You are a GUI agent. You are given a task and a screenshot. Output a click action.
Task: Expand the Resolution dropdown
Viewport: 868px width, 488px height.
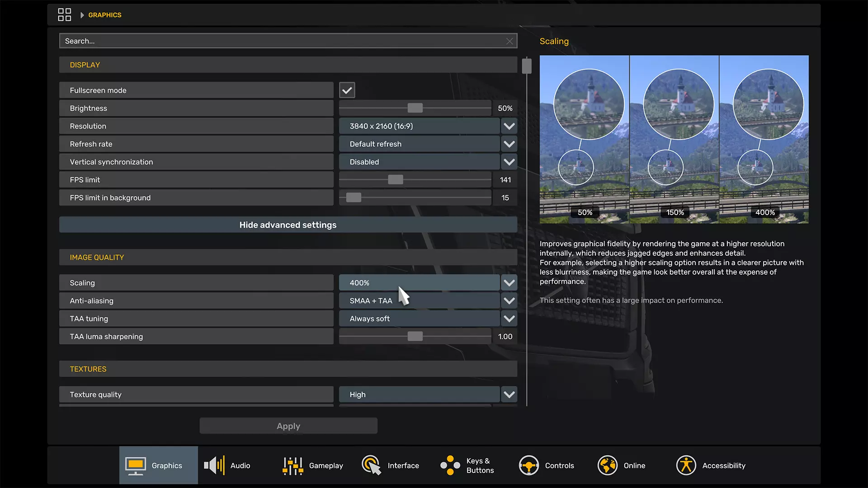tap(509, 126)
